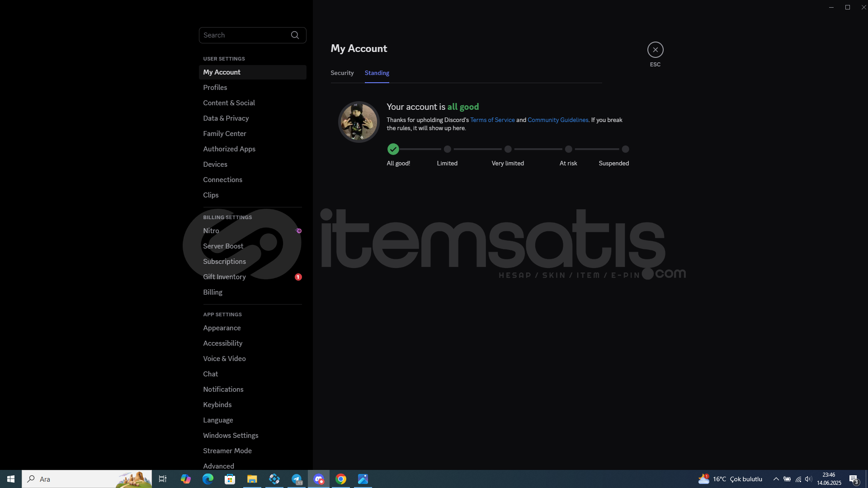Open My Account settings
The height and width of the screenshot is (488, 868).
253,72
